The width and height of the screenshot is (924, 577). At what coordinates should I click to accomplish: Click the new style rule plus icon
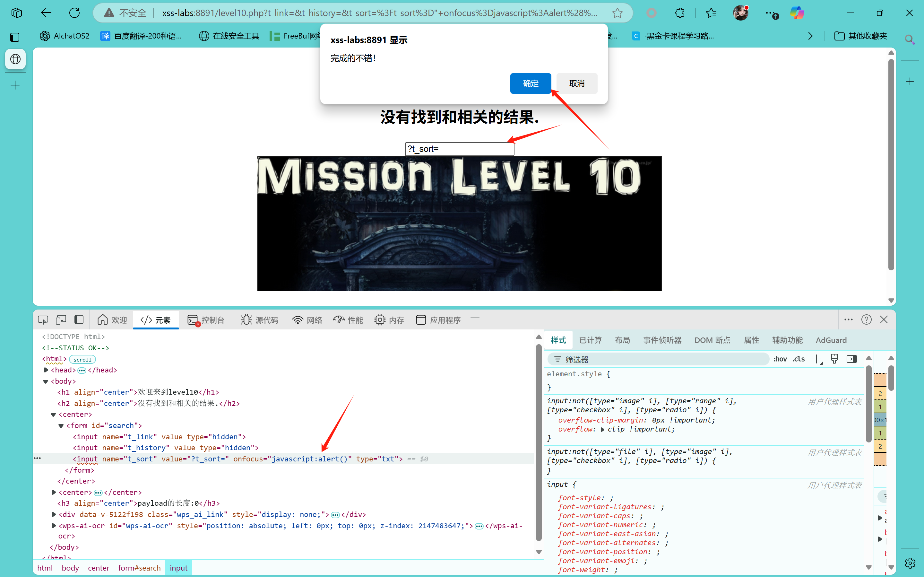tap(816, 359)
